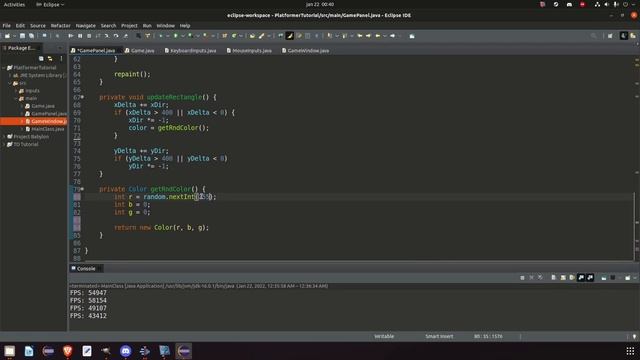640x360 pixels.
Task: Open the Source menu
Action: coord(38,25)
